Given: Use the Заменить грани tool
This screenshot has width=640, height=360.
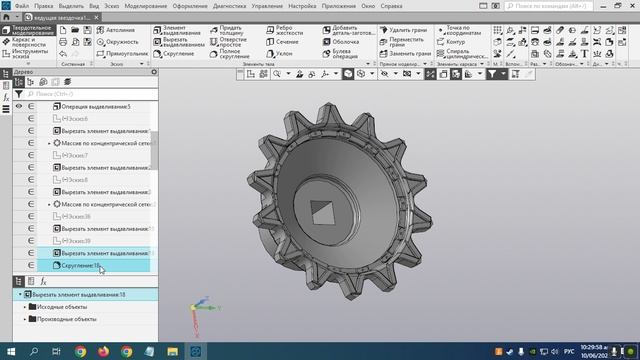Looking at the screenshot, I should [x=405, y=53].
